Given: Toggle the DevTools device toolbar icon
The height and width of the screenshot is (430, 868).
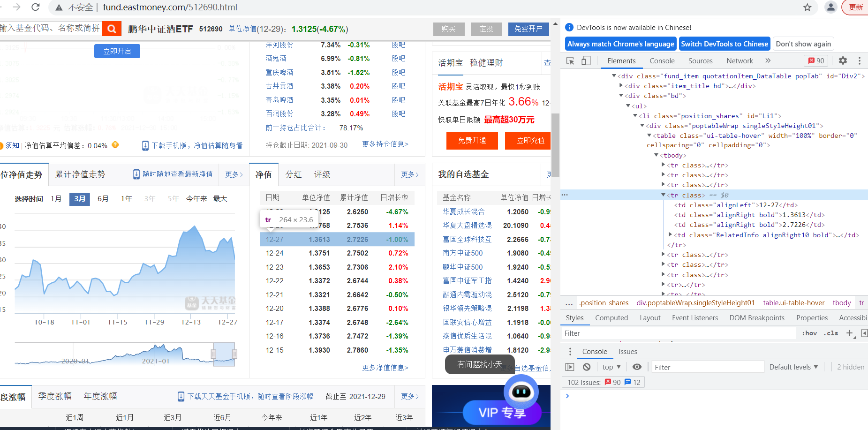Looking at the screenshot, I should [x=586, y=60].
